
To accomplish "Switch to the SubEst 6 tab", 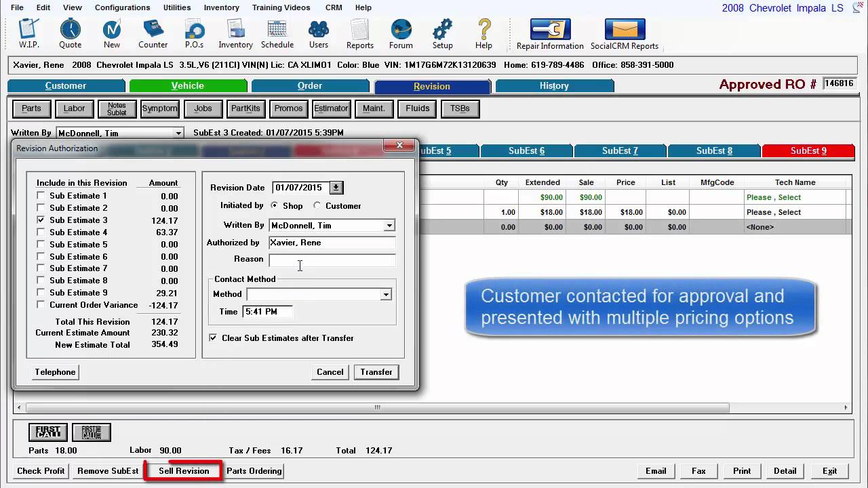I will pyautogui.click(x=527, y=150).
